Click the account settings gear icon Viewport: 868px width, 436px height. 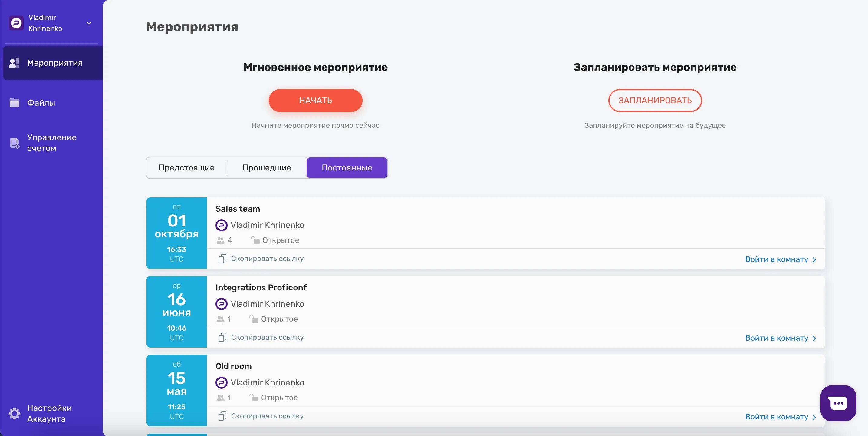(15, 413)
